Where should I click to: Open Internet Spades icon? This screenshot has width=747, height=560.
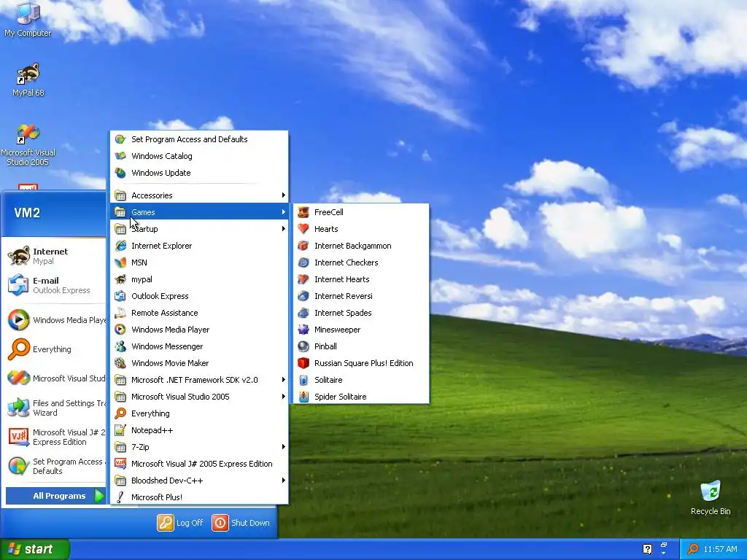tap(303, 313)
